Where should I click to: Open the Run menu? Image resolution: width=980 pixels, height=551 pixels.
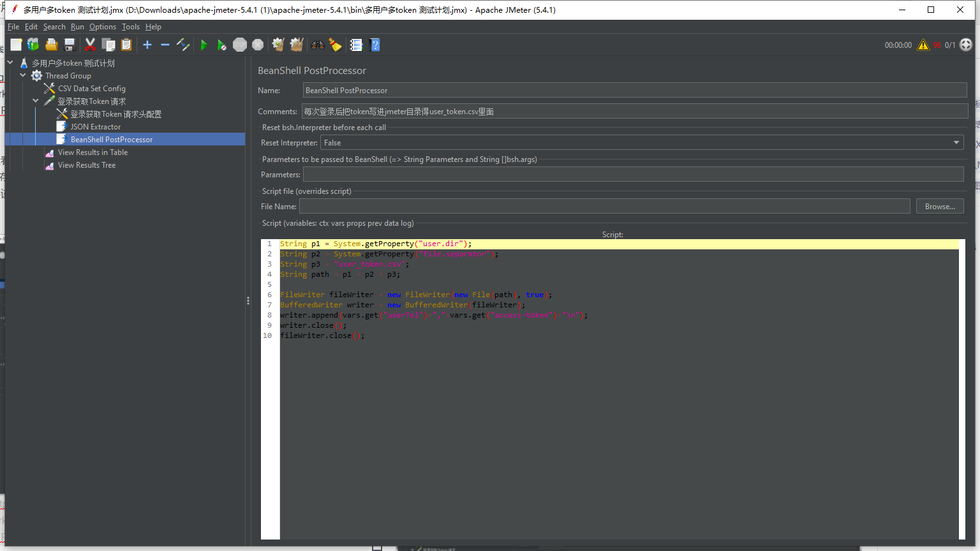tap(77, 27)
